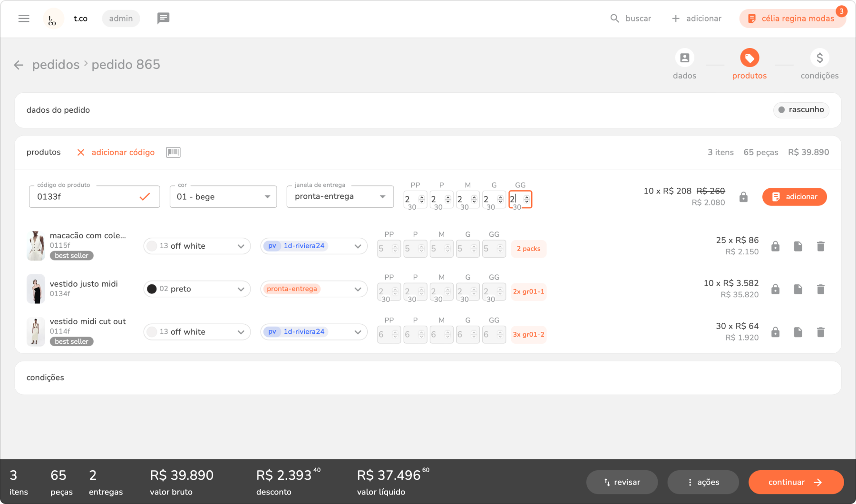Delete the vestido midi cut out item
Image resolution: width=856 pixels, height=504 pixels.
[x=820, y=332]
